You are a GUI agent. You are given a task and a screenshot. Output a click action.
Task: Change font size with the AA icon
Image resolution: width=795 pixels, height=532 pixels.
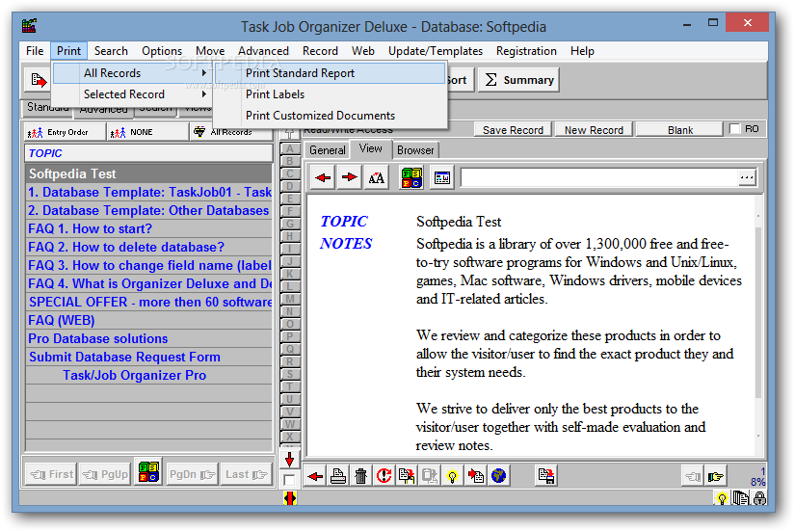(376, 177)
